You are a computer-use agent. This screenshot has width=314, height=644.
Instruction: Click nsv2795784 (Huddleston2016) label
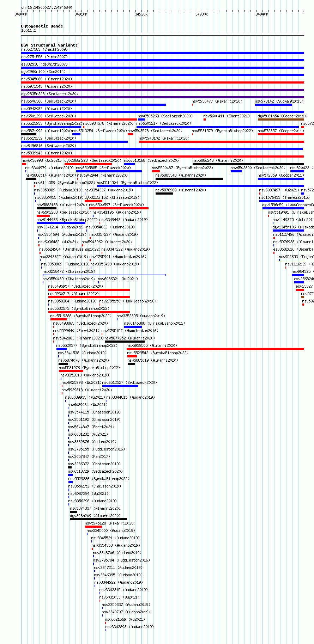(x=121, y=560)
